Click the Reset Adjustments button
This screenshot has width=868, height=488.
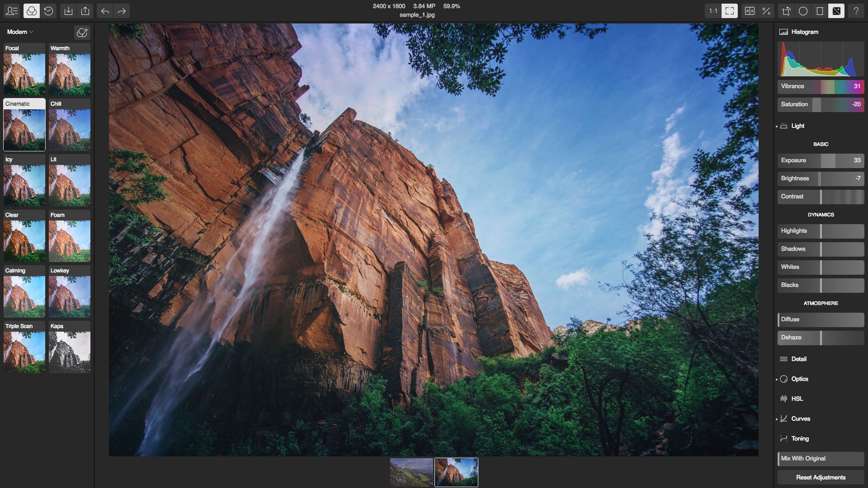click(x=821, y=478)
